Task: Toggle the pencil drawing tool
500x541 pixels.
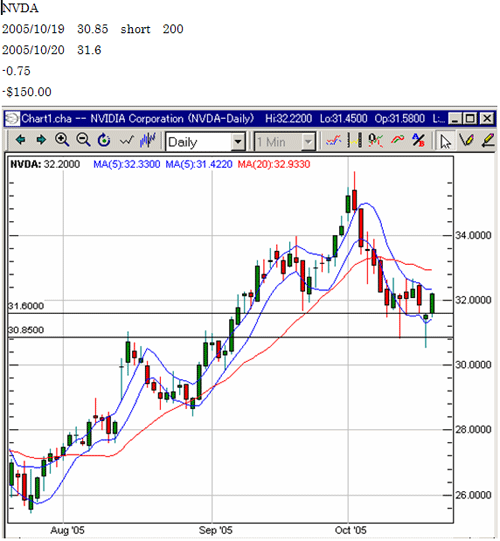Action: 466,140
